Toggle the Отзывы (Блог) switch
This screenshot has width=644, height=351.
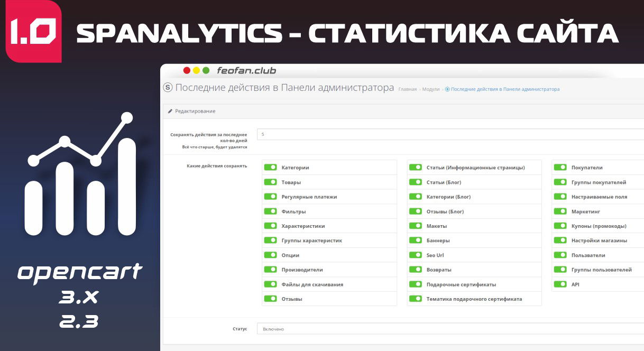pyautogui.click(x=415, y=211)
